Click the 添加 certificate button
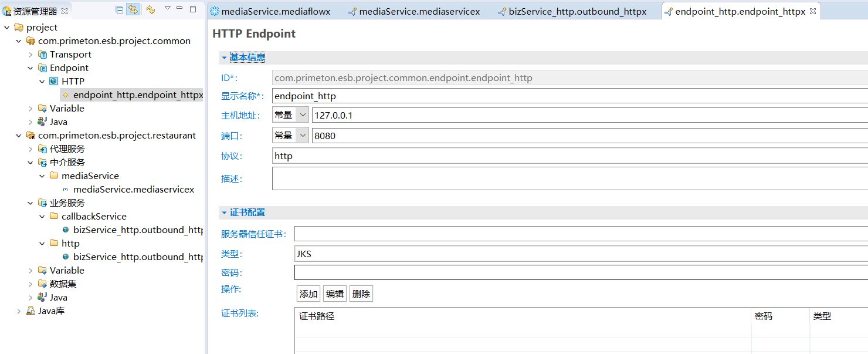Screen dimensions: 868x354 308,294
